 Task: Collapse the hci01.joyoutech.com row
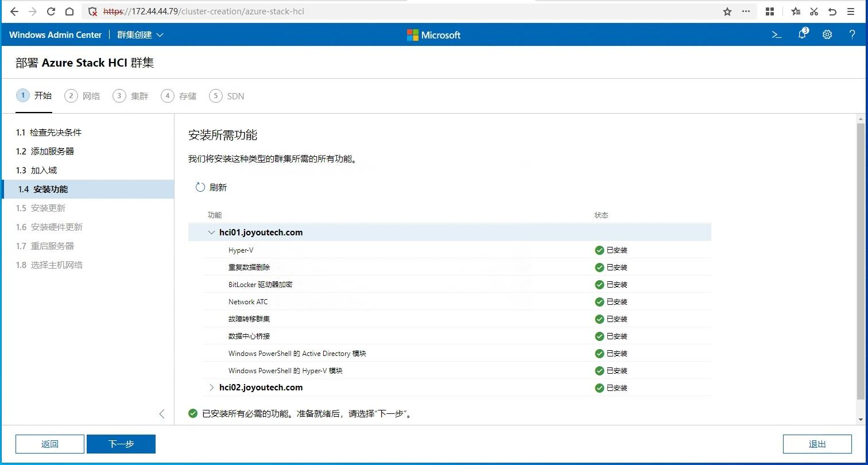point(212,232)
